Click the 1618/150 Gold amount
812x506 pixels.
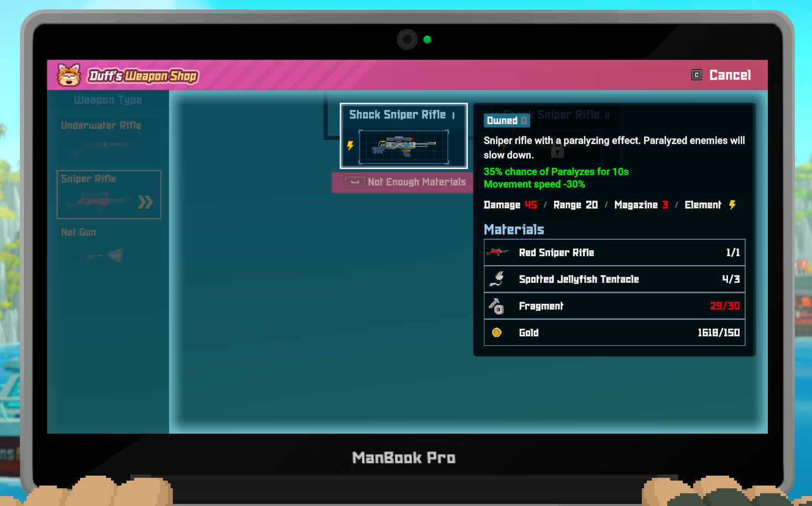[719, 333]
